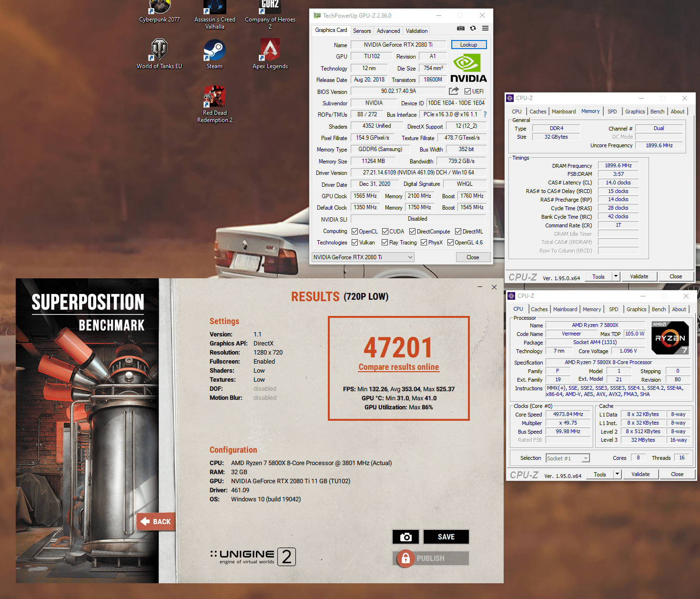Viewport: 700px width, 599px height.
Task: Open Mainboard tab in CPU-Z CPU window
Action: click(565, 309)
